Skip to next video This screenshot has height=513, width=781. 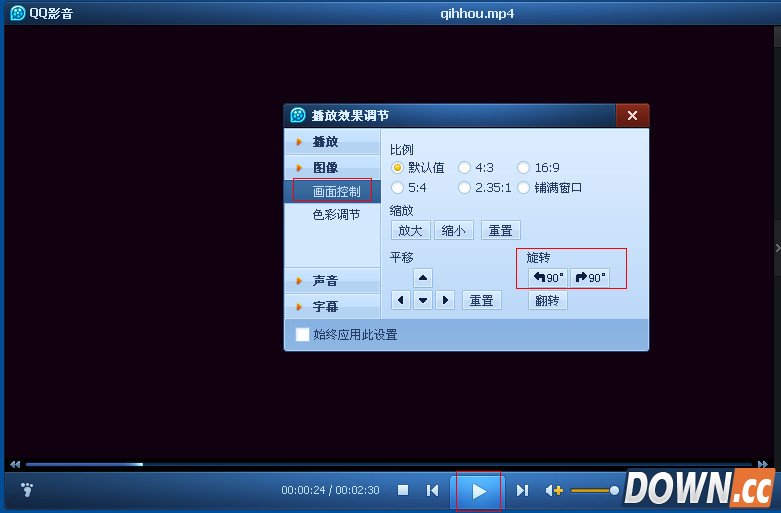(x=522, y=491)
